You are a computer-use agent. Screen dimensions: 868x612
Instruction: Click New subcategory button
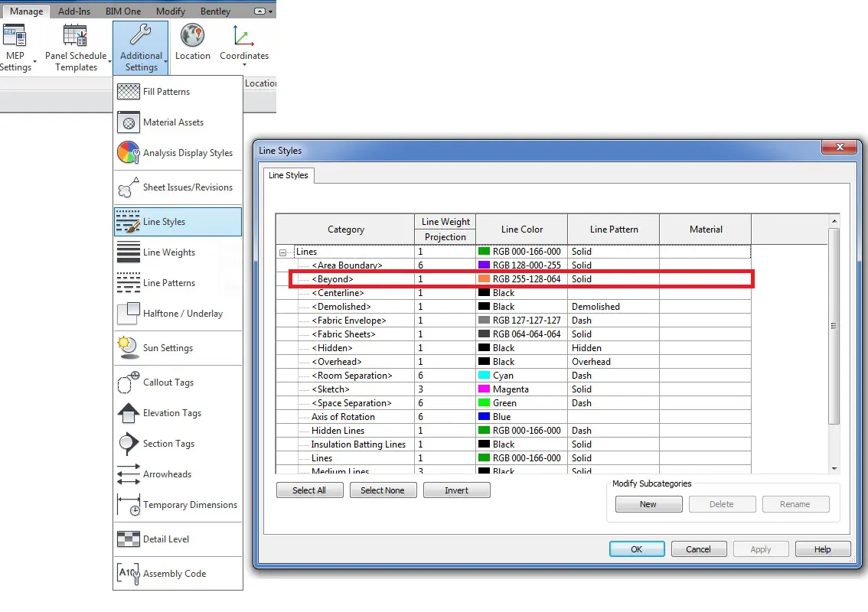tap(648, 504)
